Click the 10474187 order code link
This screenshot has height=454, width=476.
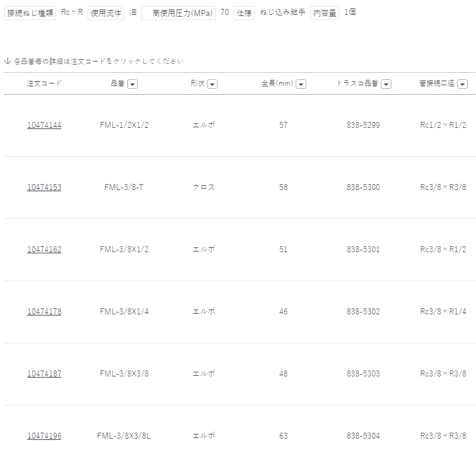tap(44, 373)
